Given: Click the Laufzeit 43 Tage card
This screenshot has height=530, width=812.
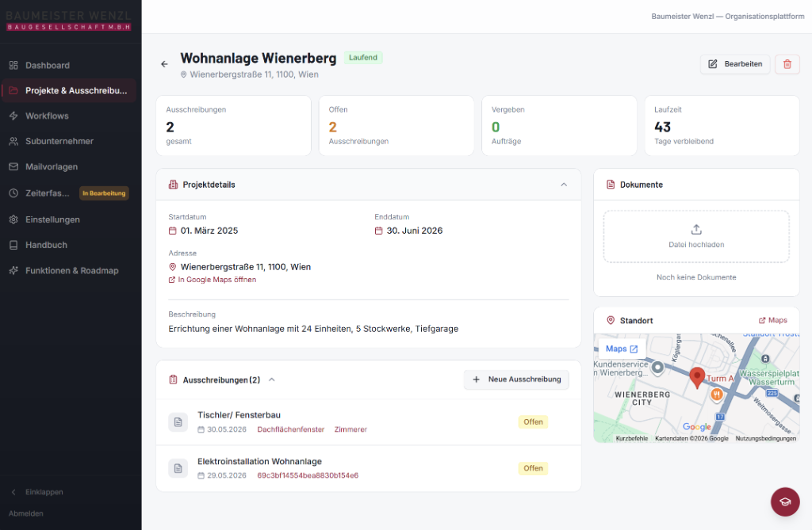Looking at the screenshot, I should 722,126.
